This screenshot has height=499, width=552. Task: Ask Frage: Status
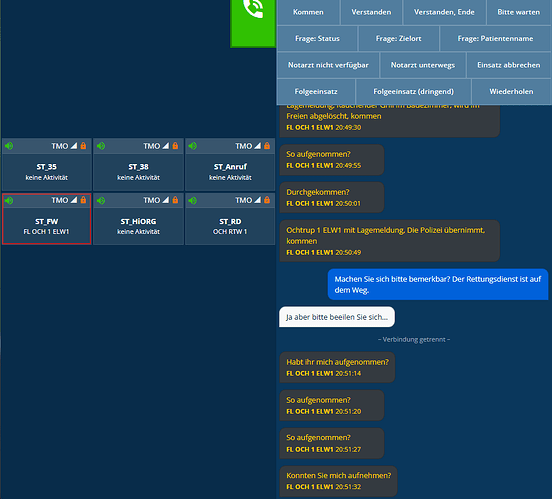(318, 39)
